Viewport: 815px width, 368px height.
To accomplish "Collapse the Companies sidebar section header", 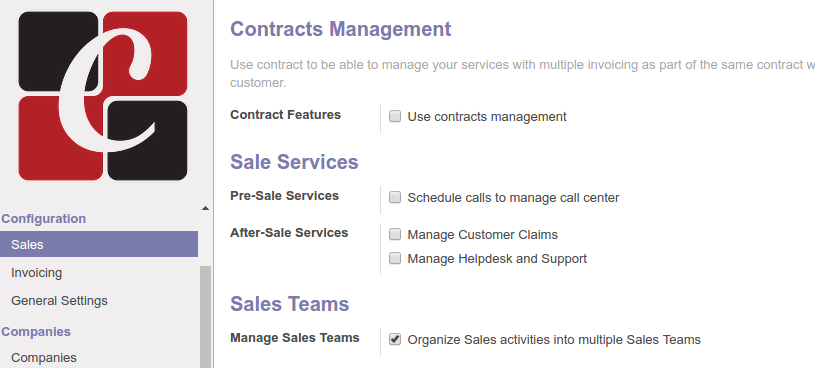I will [36, 332].
